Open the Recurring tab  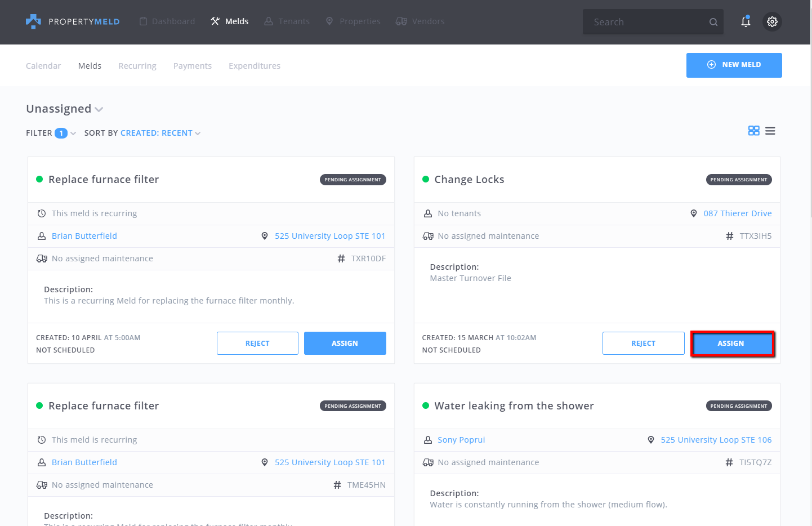(x=137, y=66)
